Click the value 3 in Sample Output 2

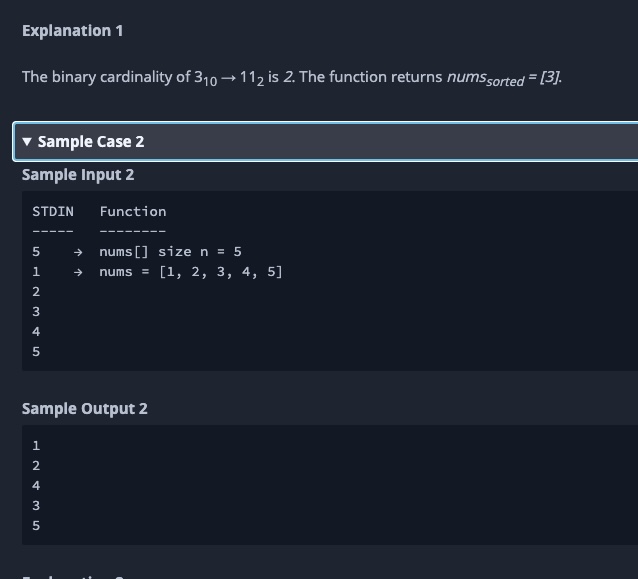pyautogui.click(x=36, y=506)
